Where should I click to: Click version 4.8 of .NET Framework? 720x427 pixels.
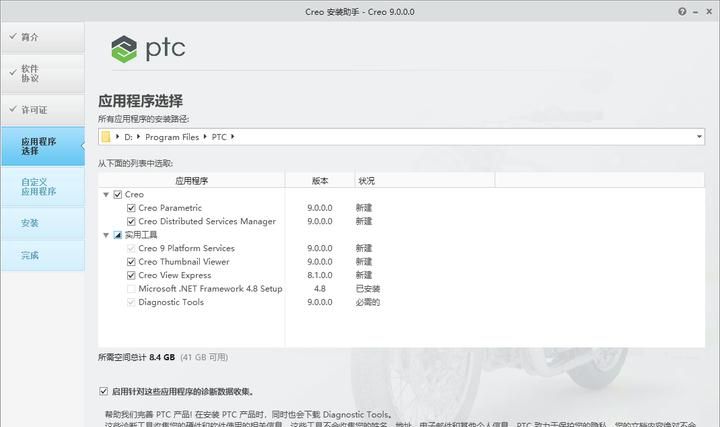pos(320,289)
